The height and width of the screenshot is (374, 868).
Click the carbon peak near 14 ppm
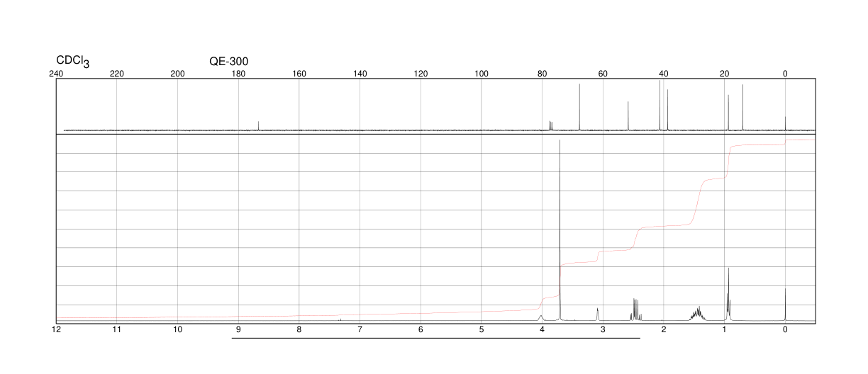pos(742,106)
